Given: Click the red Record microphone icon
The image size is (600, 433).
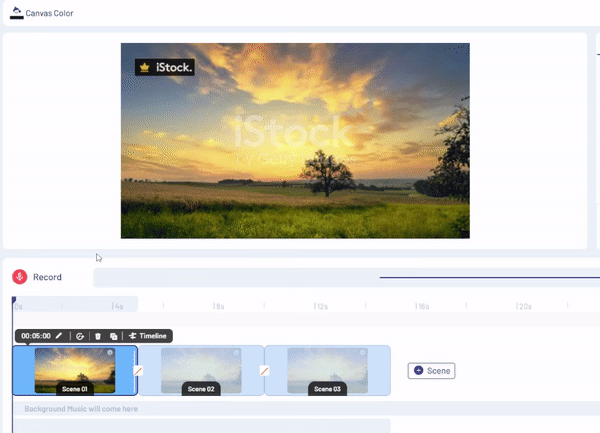Looking at the screenshot, I should pyautogui.click(x=20, y=277).
